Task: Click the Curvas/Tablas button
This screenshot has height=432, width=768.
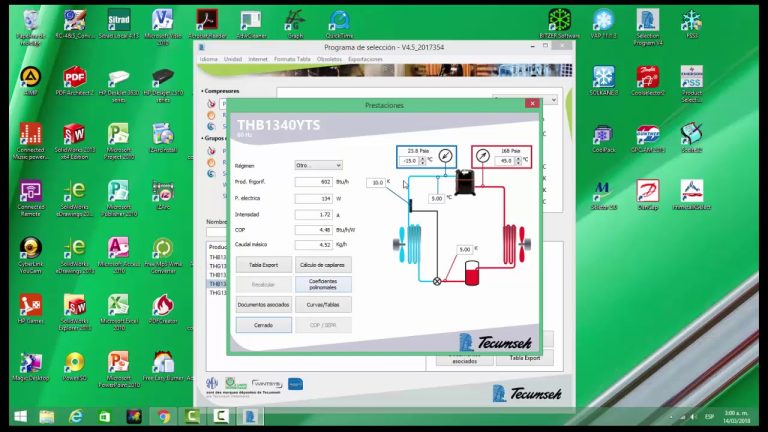Action: tap(323, 305)
